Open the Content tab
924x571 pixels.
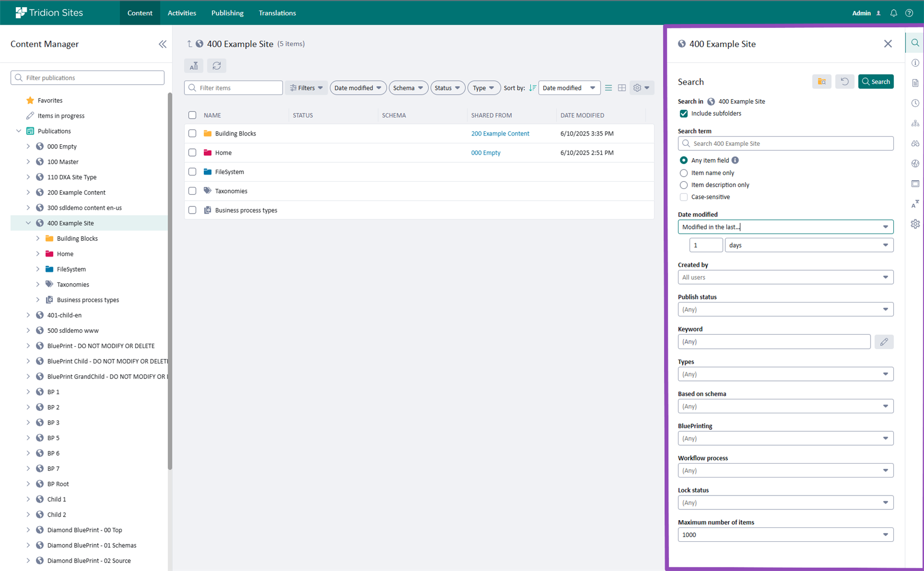(x=140, y=13)
